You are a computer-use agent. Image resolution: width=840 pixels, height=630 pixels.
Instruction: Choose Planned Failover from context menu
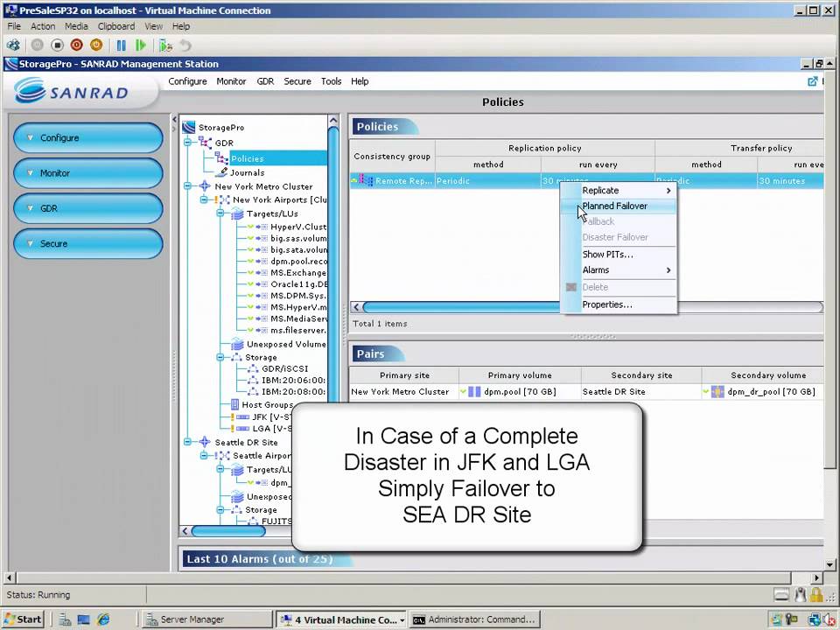(619, 206)
